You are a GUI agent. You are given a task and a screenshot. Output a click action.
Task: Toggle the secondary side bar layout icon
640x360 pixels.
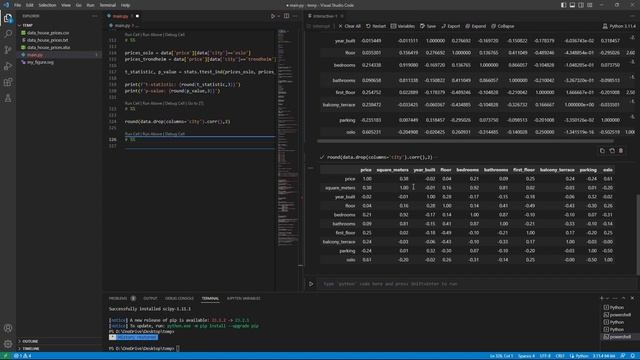pos(581,5)
